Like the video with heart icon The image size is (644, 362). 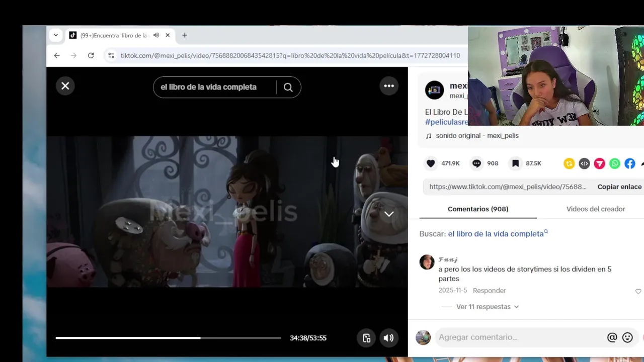pyautogui.click(x=431, y=163)
